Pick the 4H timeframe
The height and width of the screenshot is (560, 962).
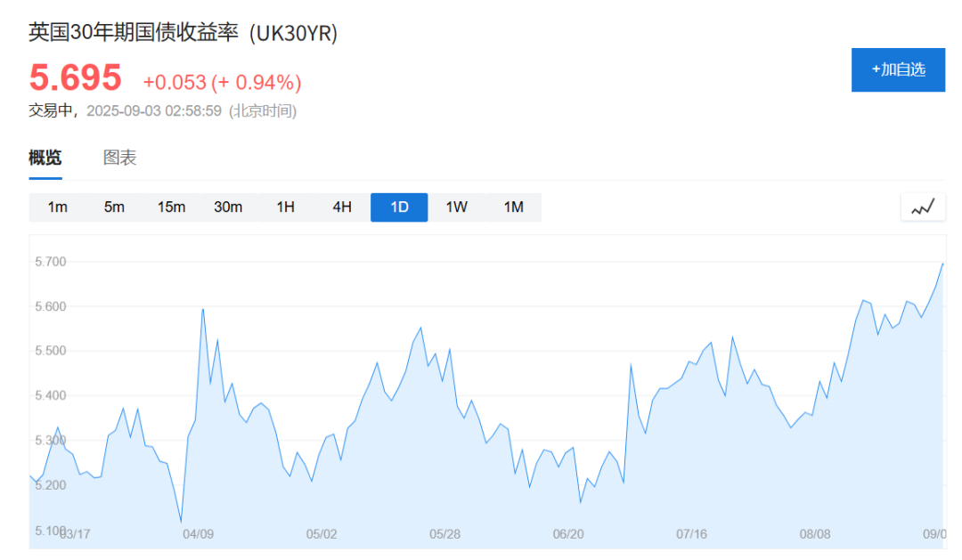(342, 207)
